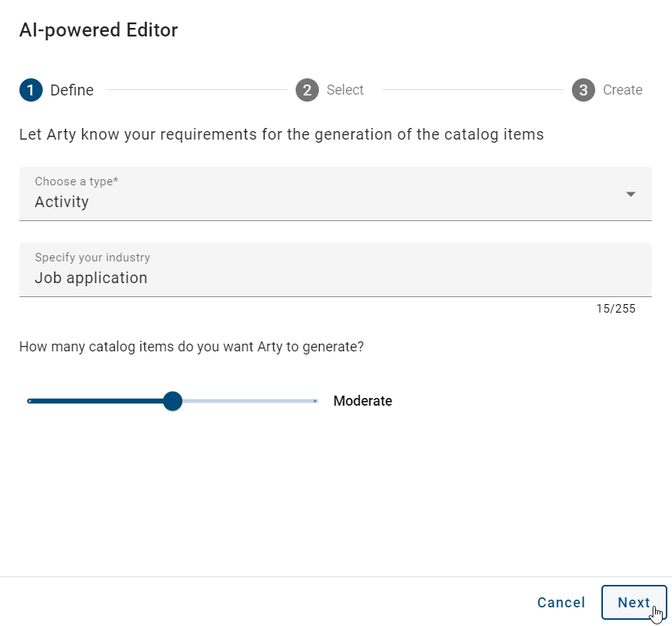672x626 pixels.
Task: Click the Moderate label beside the slider
Action: point(362,401)
